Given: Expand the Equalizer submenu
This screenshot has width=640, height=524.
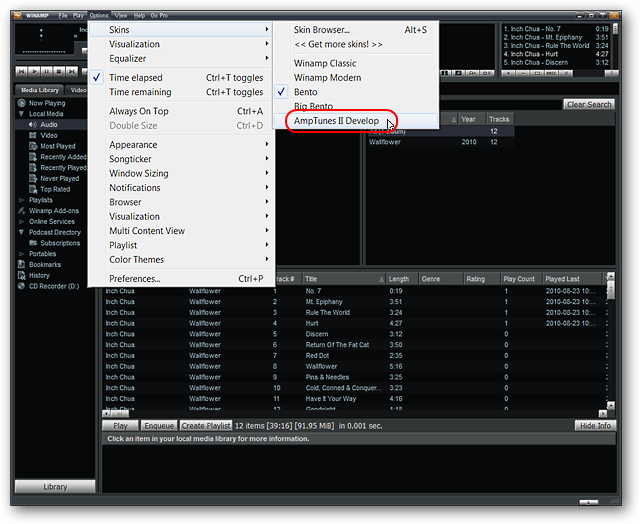Looking at the screenshot, I should 182,58.
